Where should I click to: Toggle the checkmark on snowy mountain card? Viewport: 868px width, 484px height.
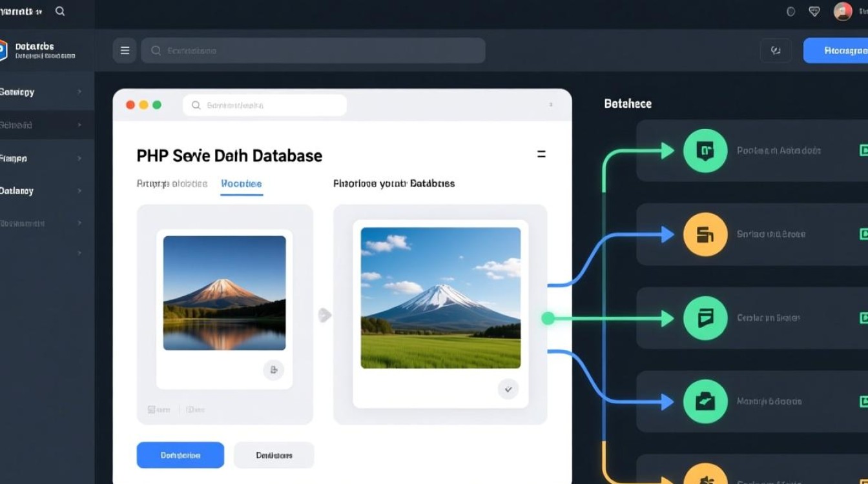[508, 389]
